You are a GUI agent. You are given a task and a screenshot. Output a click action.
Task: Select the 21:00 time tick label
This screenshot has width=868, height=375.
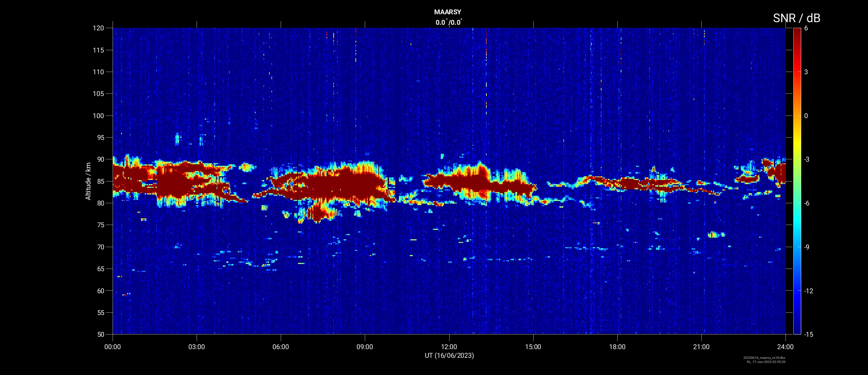(x=701, y=347)
